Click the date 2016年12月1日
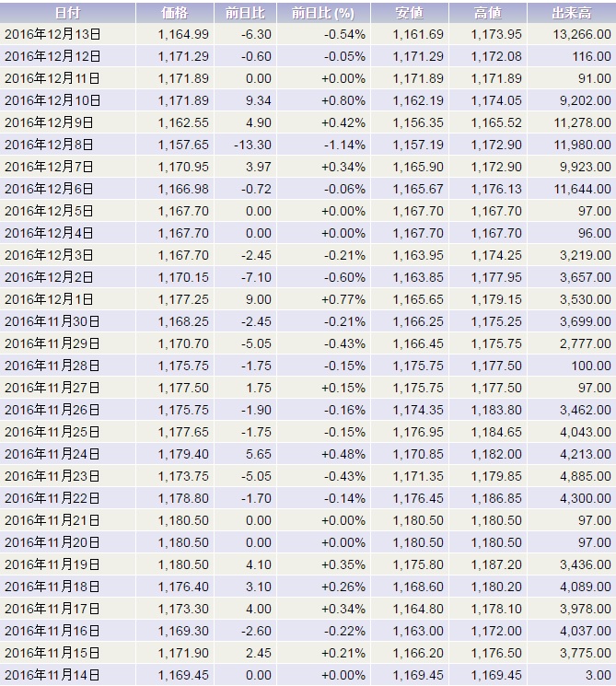Image resolution: width=616 pixels, height=686 pixels. pyautogui.click(x=50, y=299)
